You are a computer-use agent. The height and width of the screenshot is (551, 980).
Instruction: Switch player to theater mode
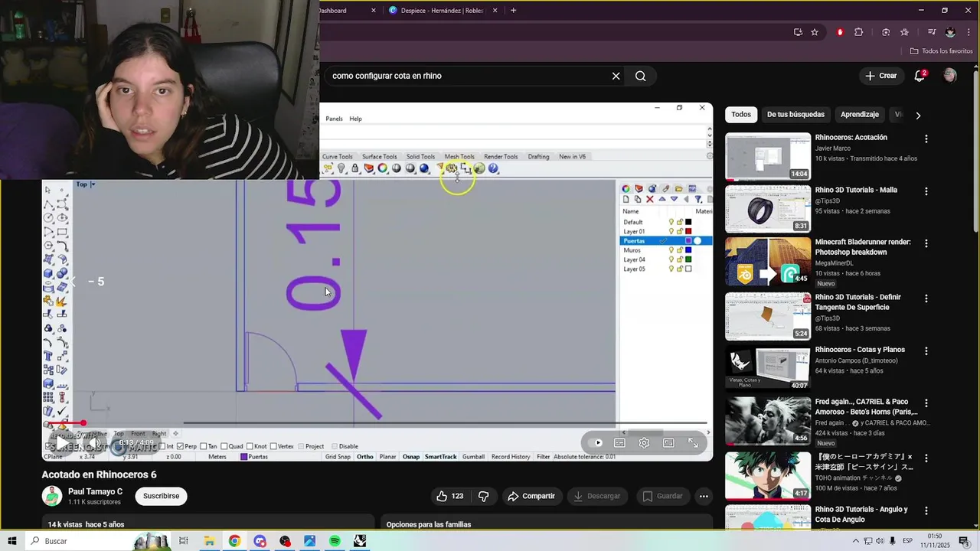[x=668, y=442]
